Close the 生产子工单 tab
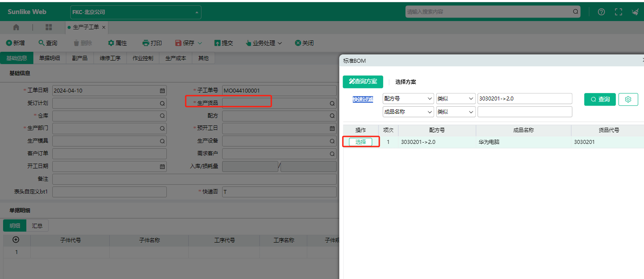 click(104, 27)
